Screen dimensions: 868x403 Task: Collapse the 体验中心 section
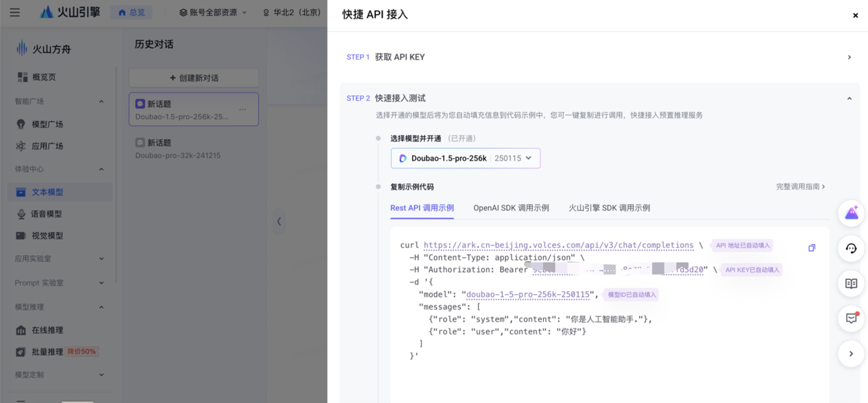click(101, 169)
